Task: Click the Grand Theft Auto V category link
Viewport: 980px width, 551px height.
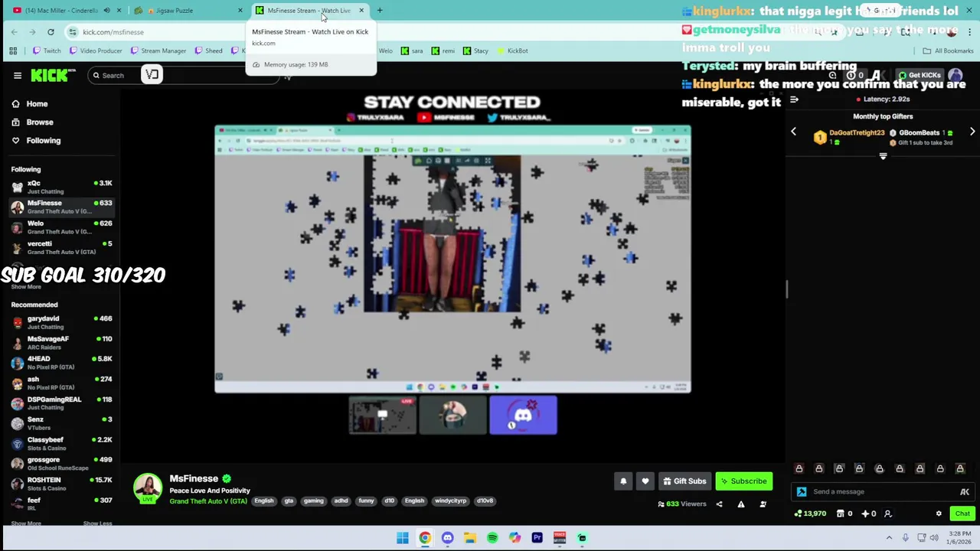Action: [208, 501]
